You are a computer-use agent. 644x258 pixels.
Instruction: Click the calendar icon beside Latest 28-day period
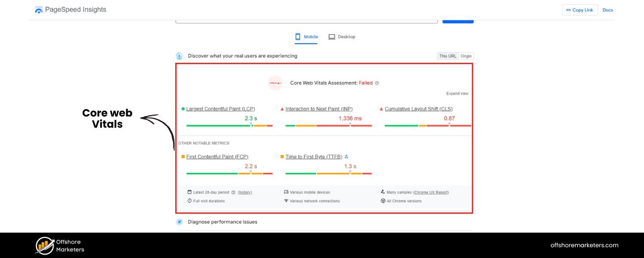tap(189, 192)
